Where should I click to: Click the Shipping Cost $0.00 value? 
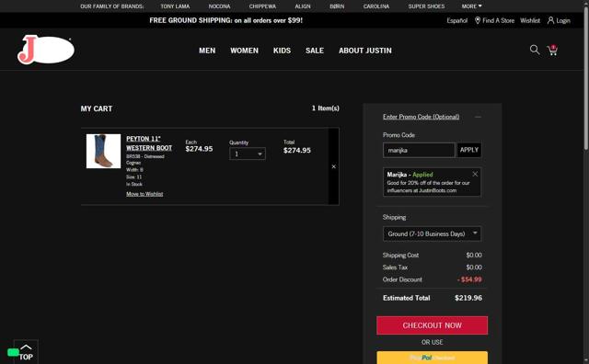474,256
